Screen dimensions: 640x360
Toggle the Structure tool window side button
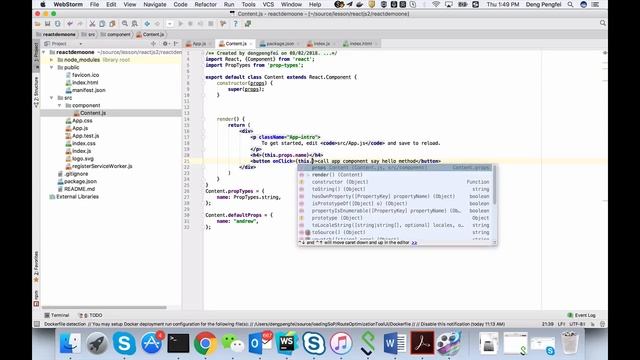(x=36, y=92)
